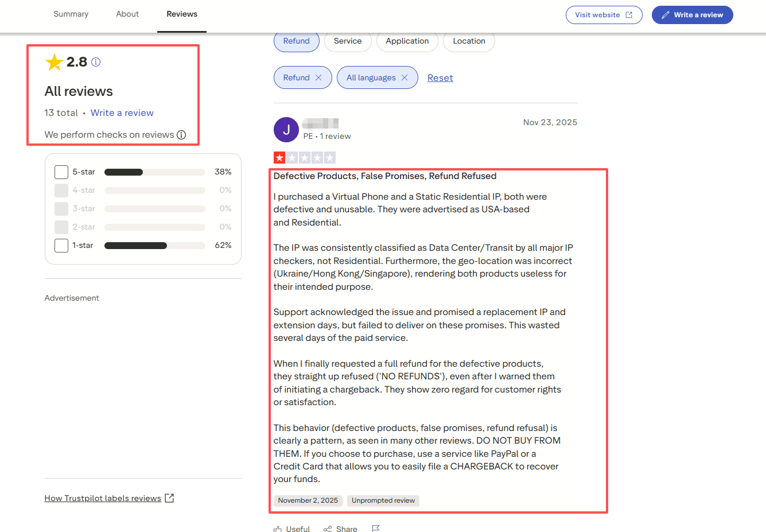Select the Service topic chip

click(x=348, y=41)
